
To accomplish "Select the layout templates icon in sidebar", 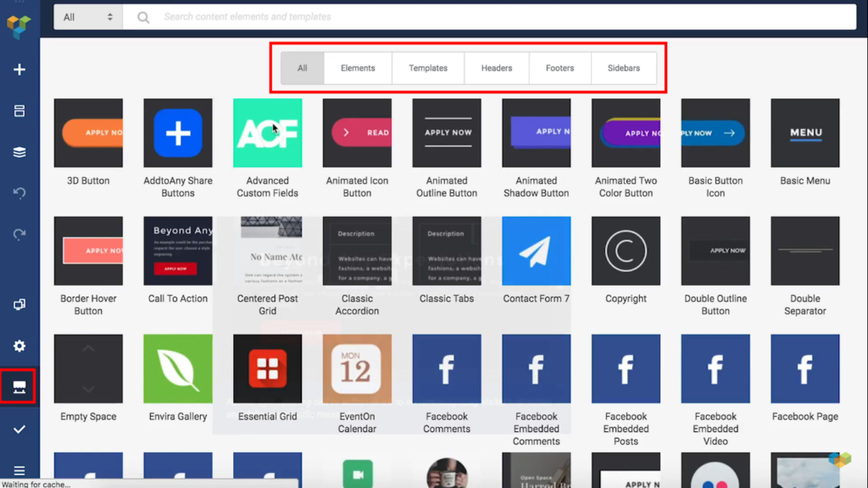I will (19, 110).
